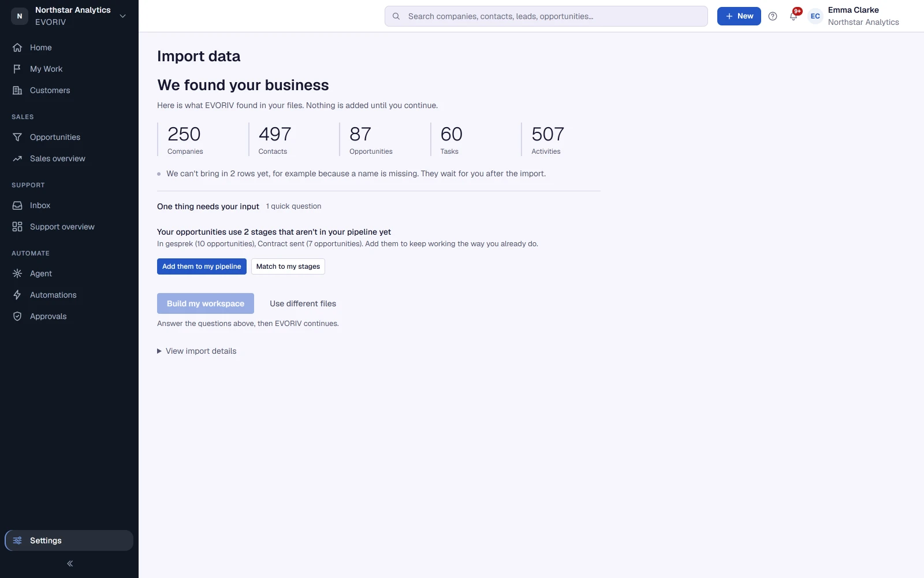924x578 pixels.
Task: Open notifications bell with 9+ badge
Action: tap(794, 16)
